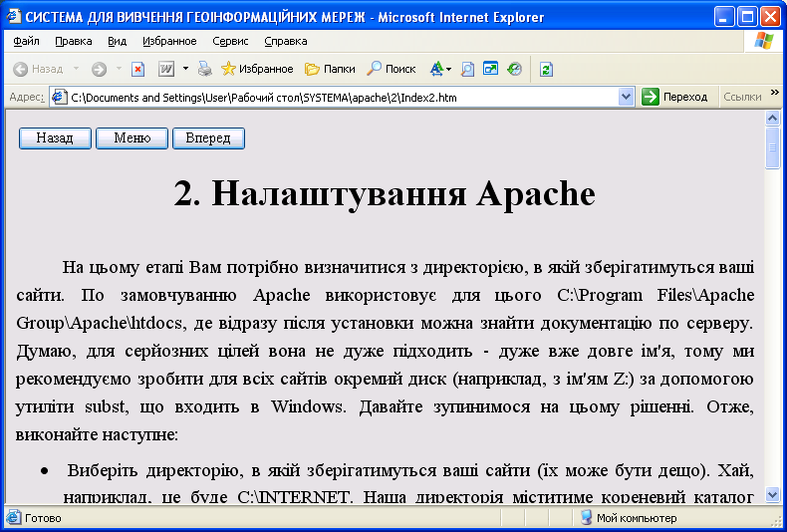
Task: Click the Forward arrow toolbar icon
Action: [x=99, y=70]
